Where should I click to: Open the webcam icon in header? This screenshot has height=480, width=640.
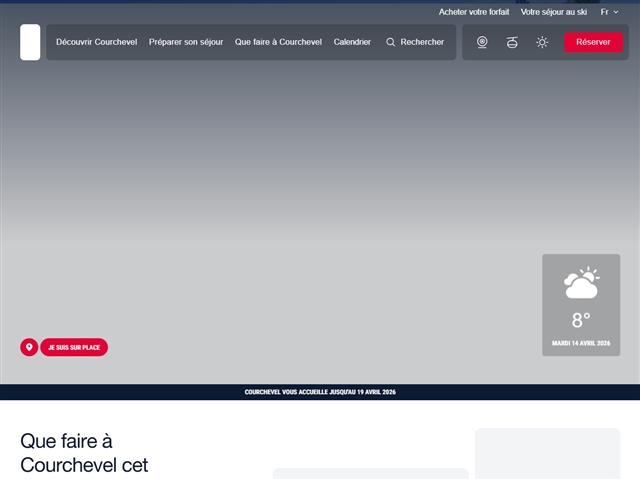[x=482, y=42]
